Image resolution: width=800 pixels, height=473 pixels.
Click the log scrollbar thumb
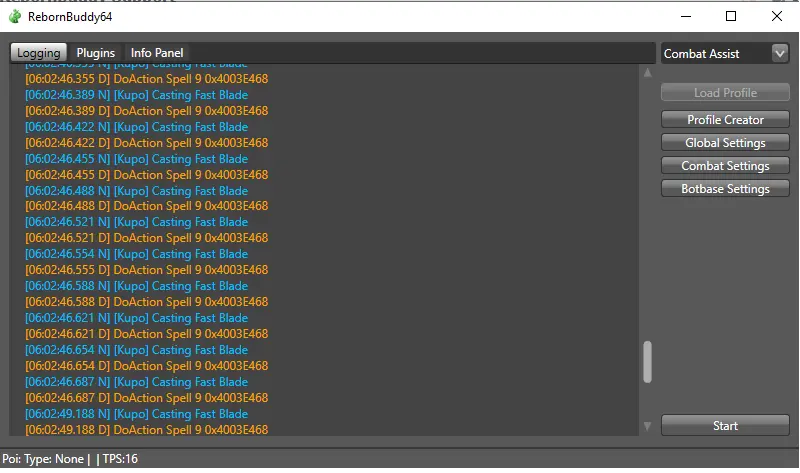pos(647,362)
